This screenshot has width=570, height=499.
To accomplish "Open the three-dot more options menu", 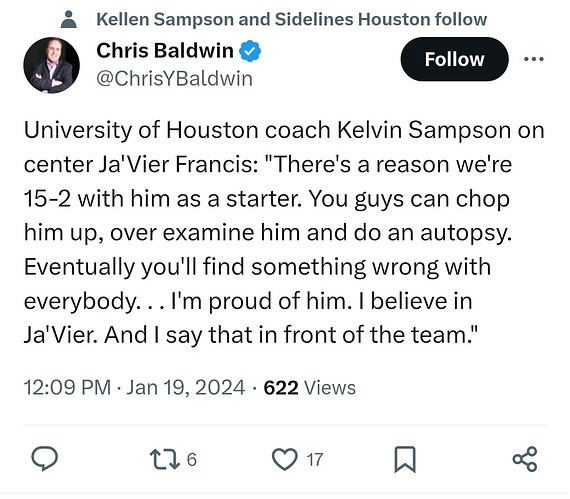I will pos(534,59).
